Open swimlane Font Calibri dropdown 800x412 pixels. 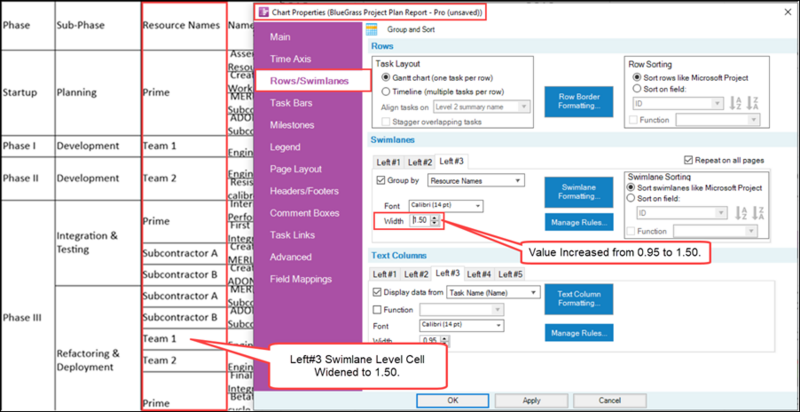[x=446, y=205]
